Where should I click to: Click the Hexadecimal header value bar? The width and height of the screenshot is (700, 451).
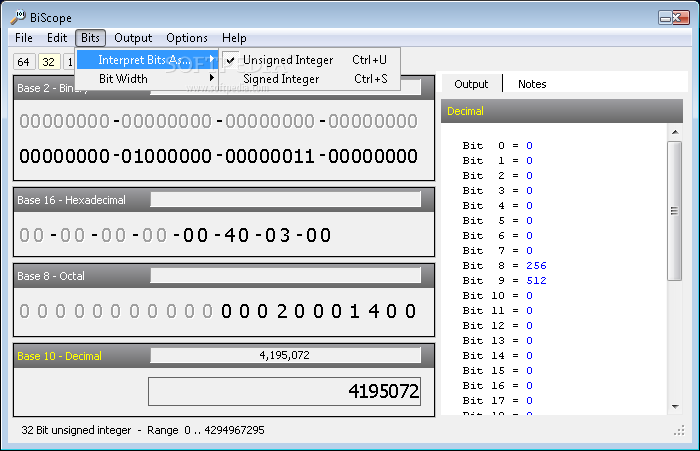coord(285,200)
